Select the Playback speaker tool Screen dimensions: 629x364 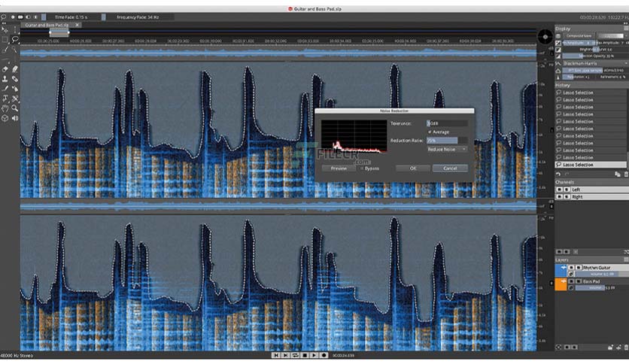pos(15,118)
